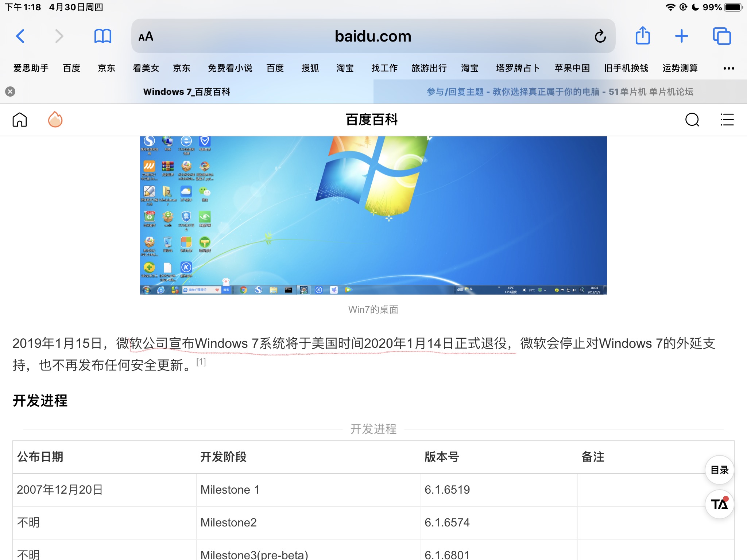Select the 公布日期 column header

tap(40, 457)
